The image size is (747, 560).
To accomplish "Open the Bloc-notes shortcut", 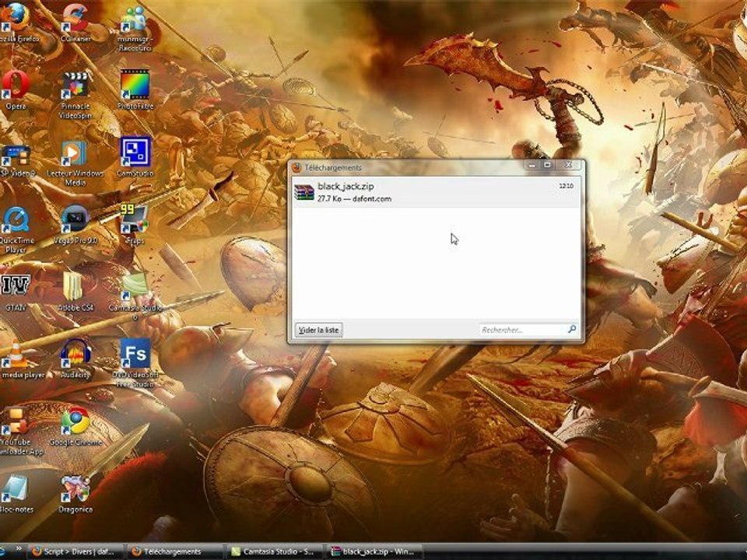I will (16, 495).
